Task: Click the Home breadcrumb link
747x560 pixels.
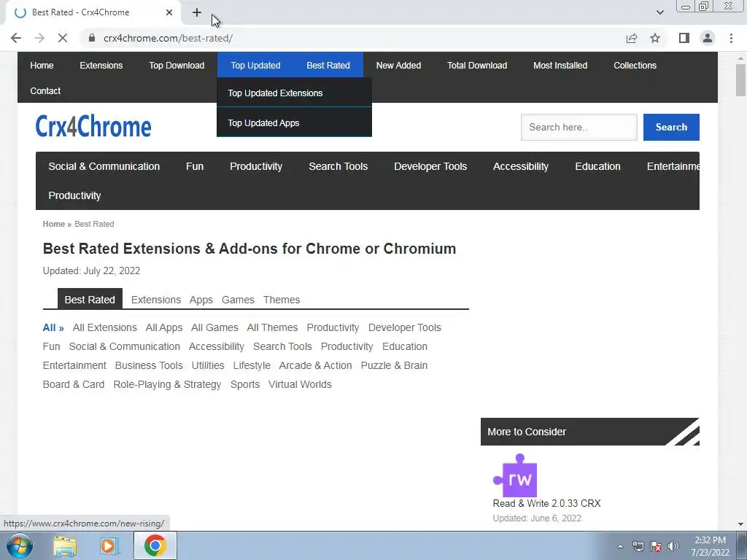Action: [x=54, y=224]
